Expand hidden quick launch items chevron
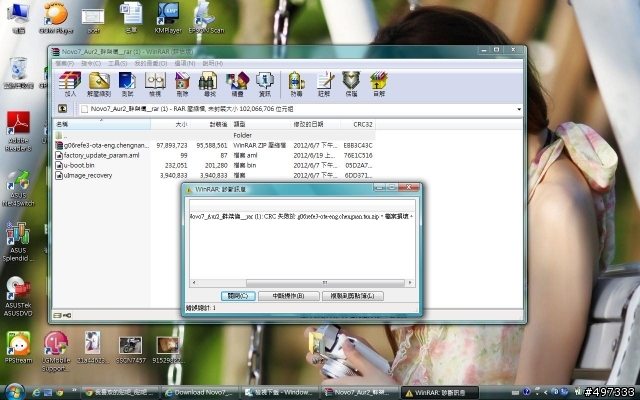 pos(74,391)
